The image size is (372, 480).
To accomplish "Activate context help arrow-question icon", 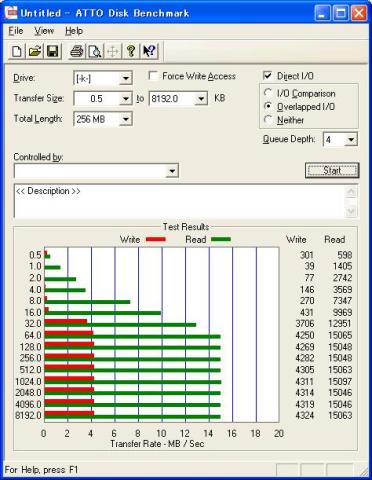I will 149,51.
